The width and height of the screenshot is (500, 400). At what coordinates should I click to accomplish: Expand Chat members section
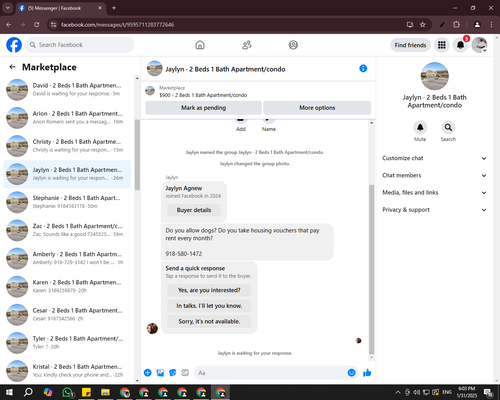point(434,175)
